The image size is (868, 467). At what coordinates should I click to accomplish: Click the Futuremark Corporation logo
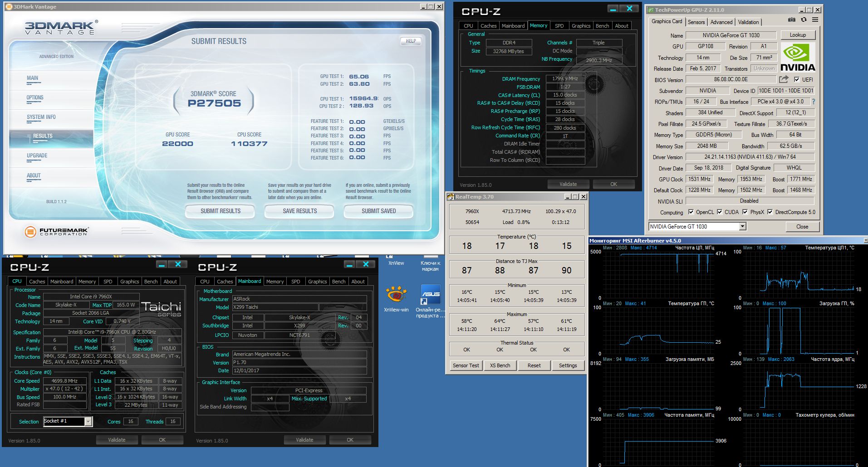[x=57, y=232]
